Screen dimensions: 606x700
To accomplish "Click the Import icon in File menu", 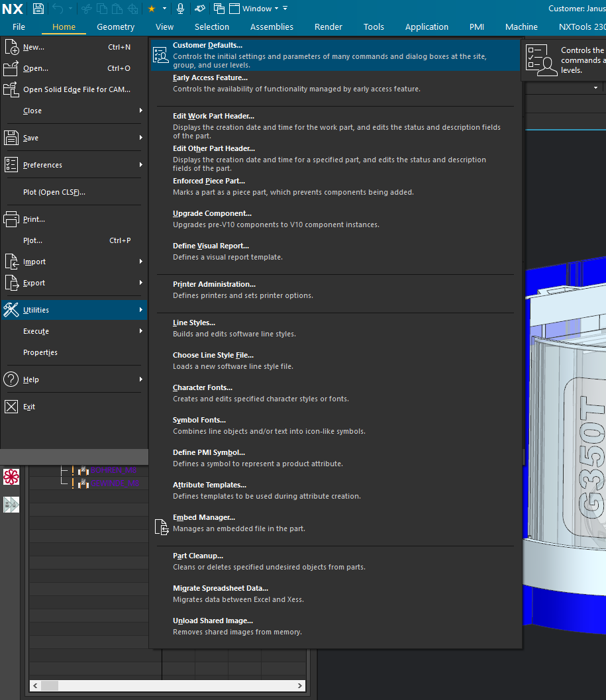I will (x=11, y=262).
